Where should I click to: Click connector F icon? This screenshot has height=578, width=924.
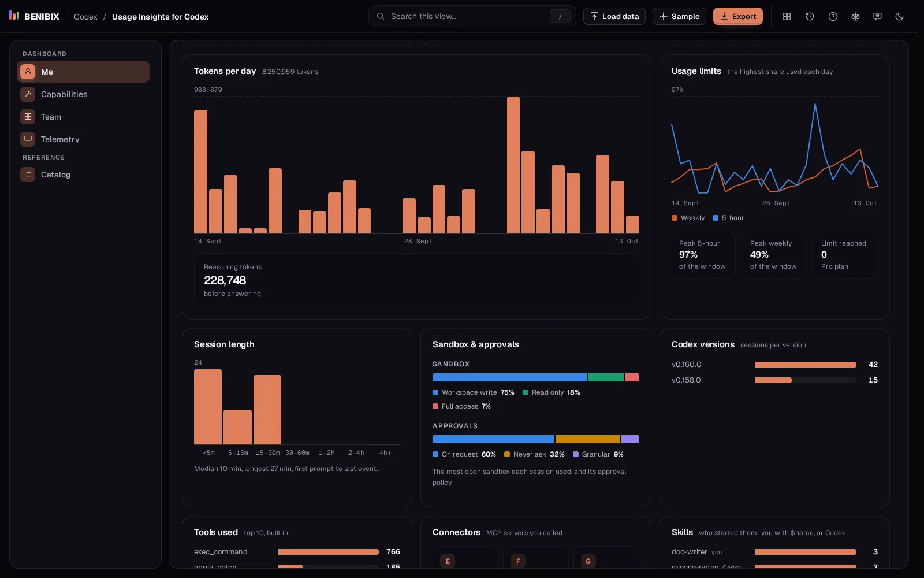click(518, 561)
